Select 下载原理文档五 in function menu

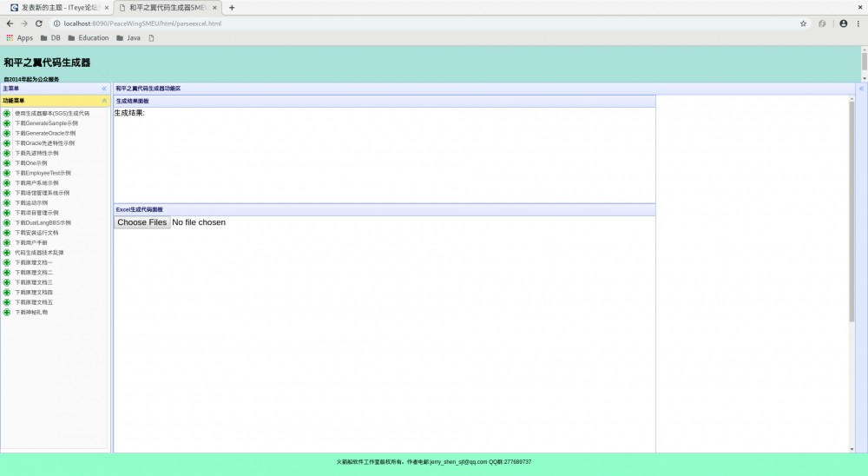click(x=34, y=302)
